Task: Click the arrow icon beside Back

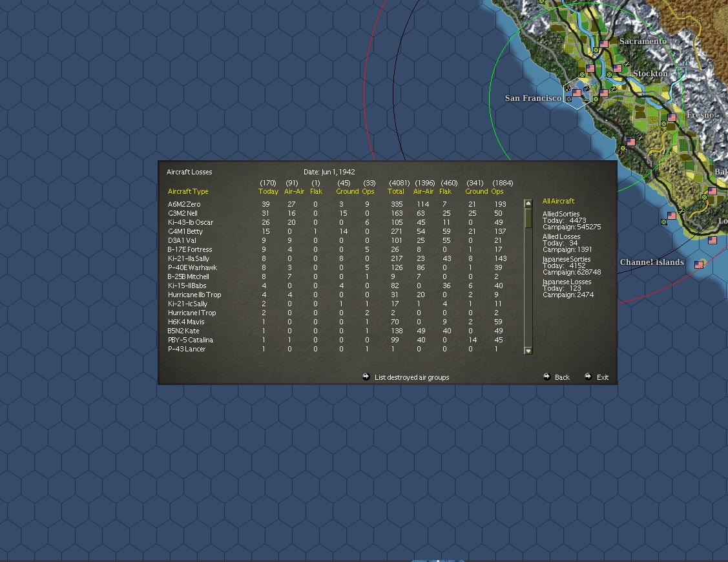Action: (547, 376)
